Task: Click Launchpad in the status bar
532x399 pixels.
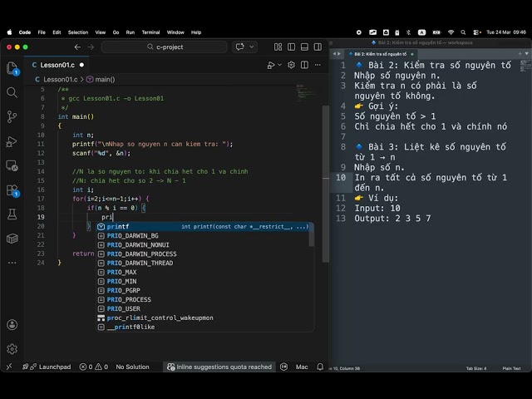Action: tap(47, 367)
